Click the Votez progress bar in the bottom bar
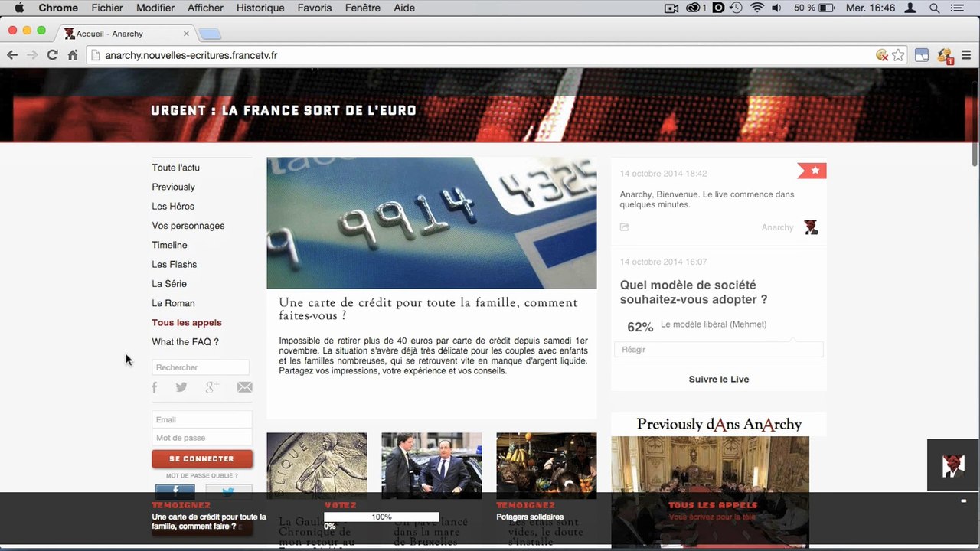 [381, 517]
